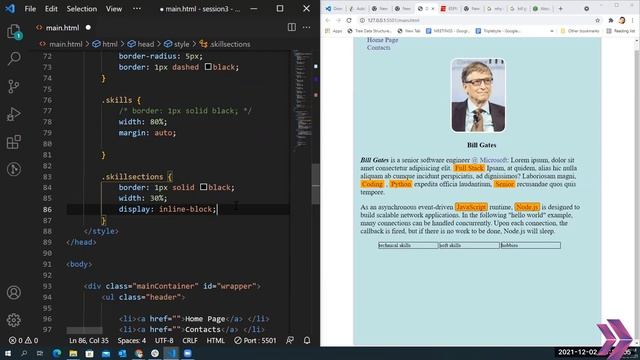Change language mode via HTML status item
Image resolution: width=640 pixels, height=360 pixels.
pyautogui.click(x=216, y=340)
